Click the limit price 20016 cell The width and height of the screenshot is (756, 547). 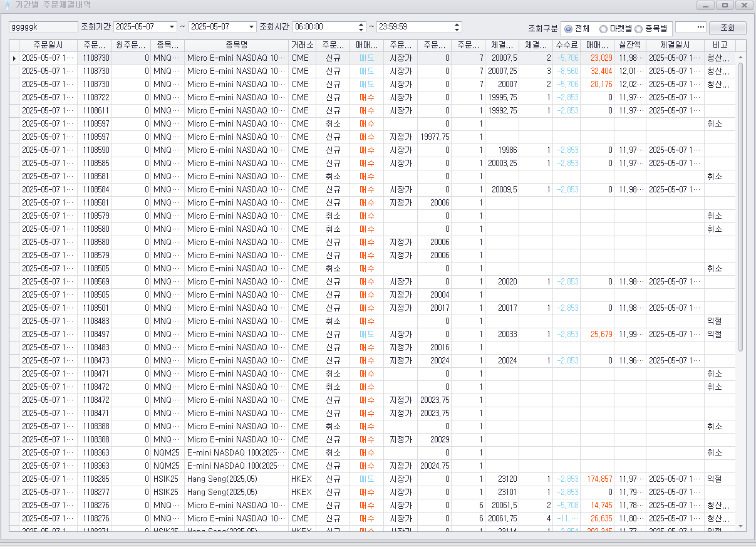434,348
